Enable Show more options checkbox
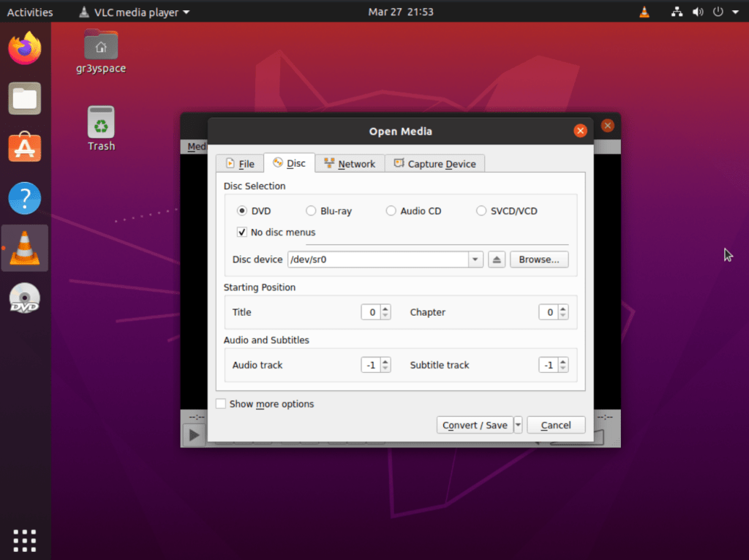749x560 pixels. pos(221,404)
